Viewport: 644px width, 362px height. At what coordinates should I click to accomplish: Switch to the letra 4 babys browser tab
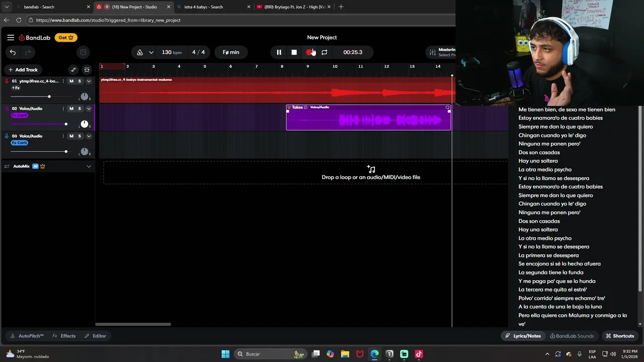coord(214,7)
